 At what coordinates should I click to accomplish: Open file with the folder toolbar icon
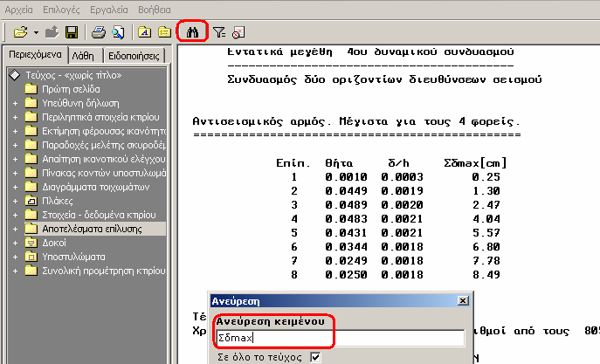coord(21,32)
